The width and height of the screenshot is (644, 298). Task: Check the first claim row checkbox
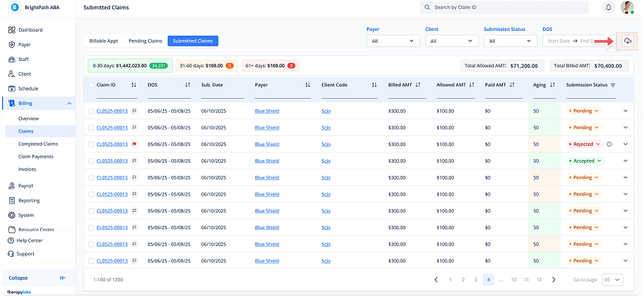pos(91,111)
